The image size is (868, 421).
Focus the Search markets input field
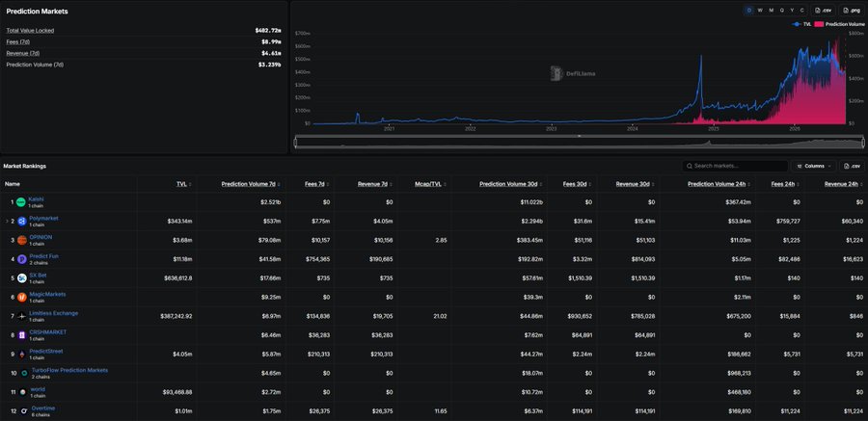click(735, 166)
